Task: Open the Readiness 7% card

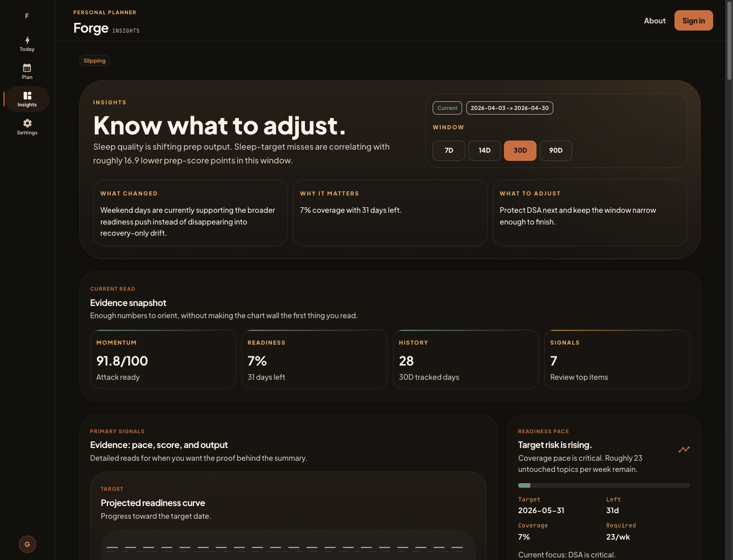Action: click(x=315, y=359)
